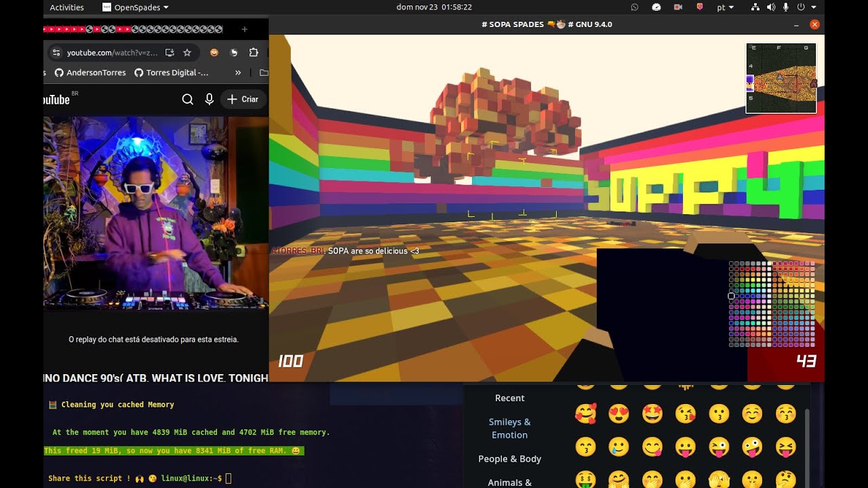Click the screen recorder camera tray icon
The image size is (868, 488).
pos(677,7)
